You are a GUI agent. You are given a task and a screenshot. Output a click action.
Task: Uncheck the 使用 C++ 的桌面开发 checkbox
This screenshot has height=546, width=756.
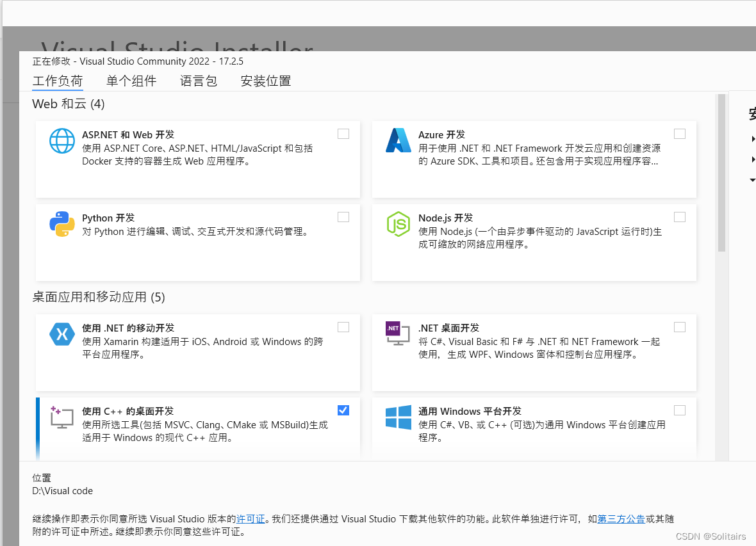343,410
